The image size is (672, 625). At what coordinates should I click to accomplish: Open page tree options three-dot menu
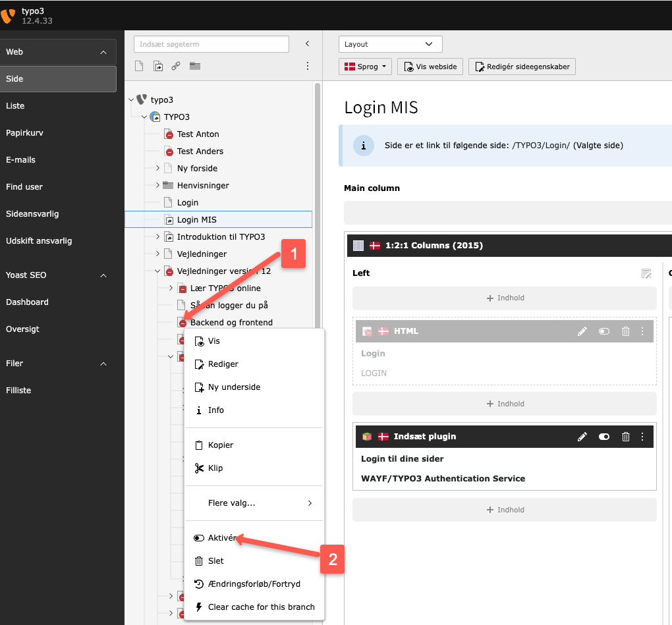point(307,66)
